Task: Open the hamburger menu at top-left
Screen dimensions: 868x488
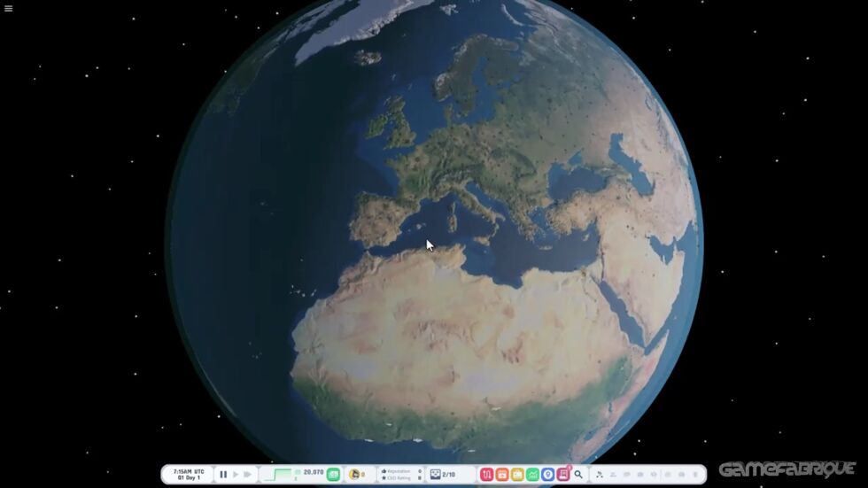Action: (8, 8)
